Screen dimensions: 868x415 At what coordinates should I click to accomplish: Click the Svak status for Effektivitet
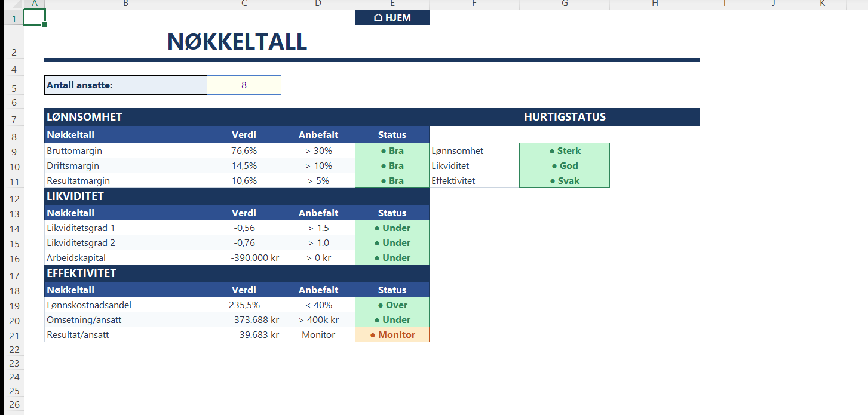[x=565, y=181]
